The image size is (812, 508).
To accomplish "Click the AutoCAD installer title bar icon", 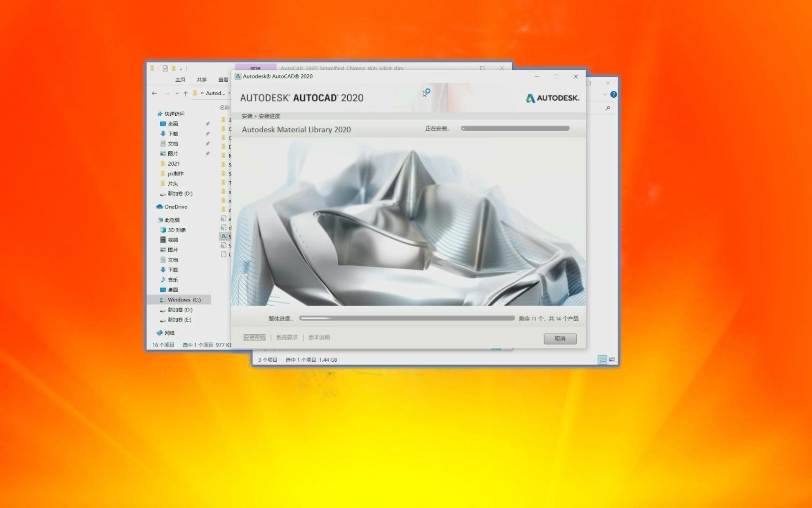I will 238,76.
